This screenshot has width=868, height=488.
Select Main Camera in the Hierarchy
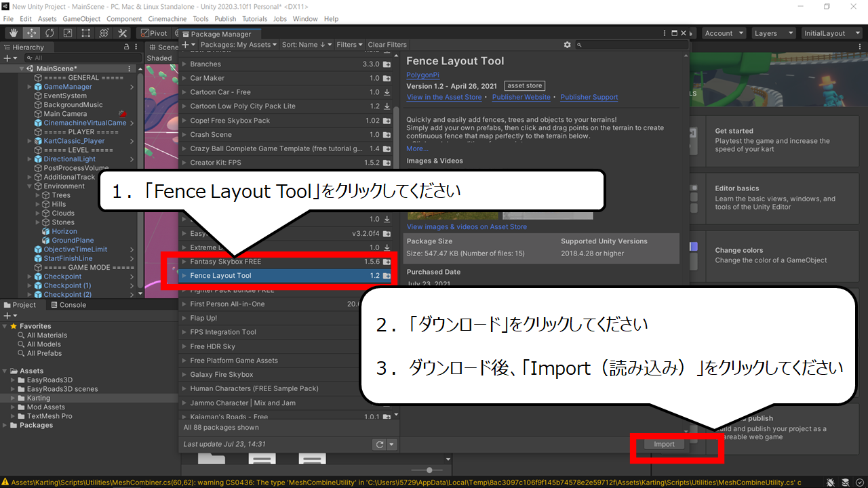65,114
